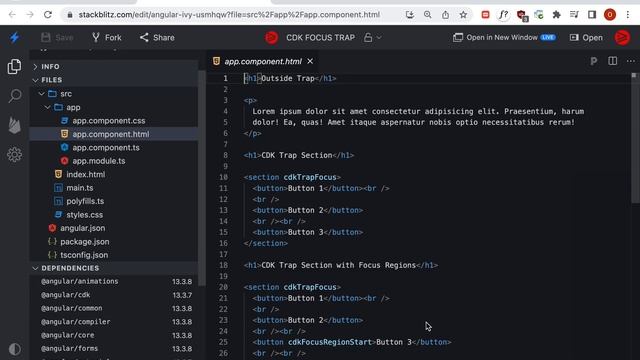640x360 pixels.
Task: Click line 10 section cdkTrapFocus code
Action: pyautogui.click(x=292, y=178)
